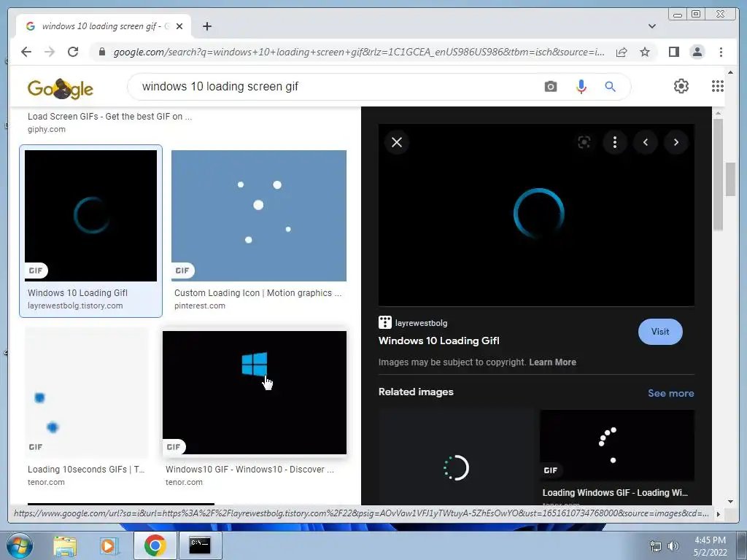Click the page scrollbar down arrow
The image size is (747, 560).
coord(730,501)
